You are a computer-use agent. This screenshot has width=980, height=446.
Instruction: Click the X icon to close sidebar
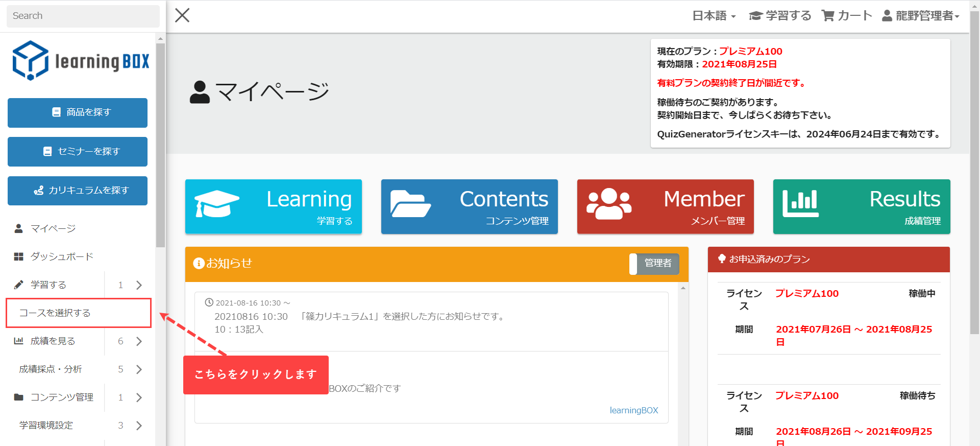[182, 15]
